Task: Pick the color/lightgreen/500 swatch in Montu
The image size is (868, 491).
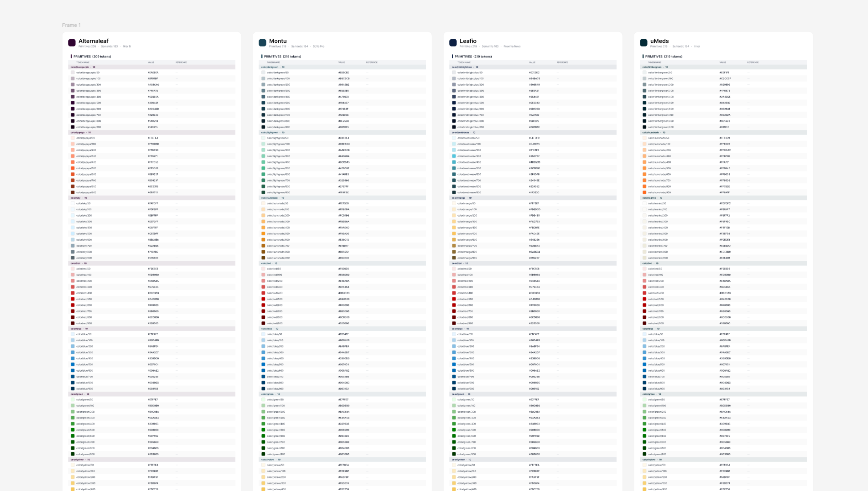Action: (263, 168)
